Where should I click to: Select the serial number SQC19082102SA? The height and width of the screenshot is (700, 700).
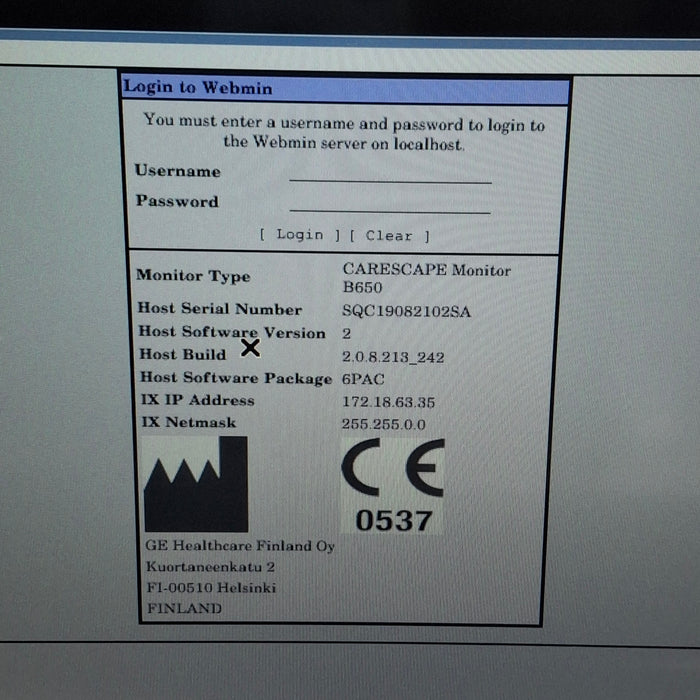click(405, 311)
